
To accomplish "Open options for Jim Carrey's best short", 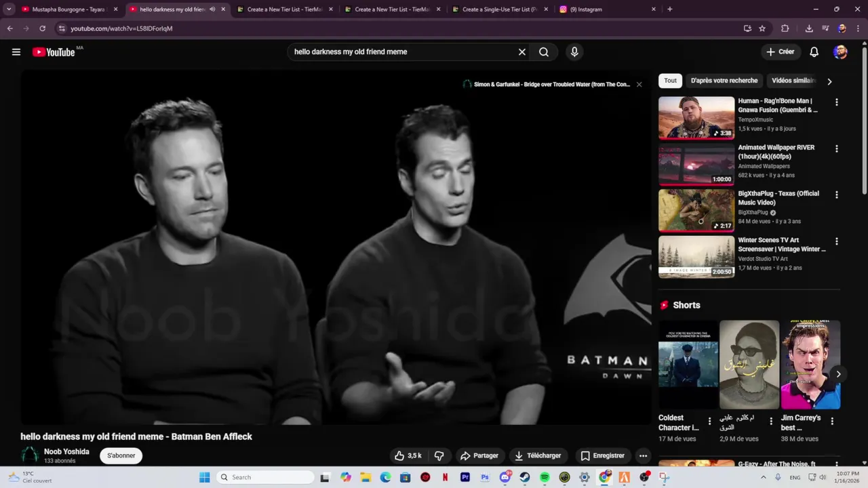I will [832, 421].
